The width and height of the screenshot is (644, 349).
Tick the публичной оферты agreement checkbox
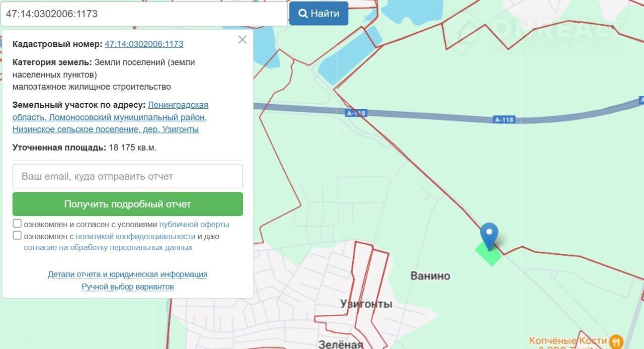click(x=17, y=224)
